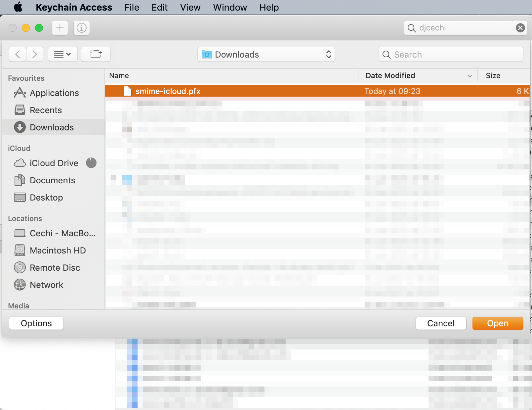
Task: Click the Today at 09:23 date cell
Action: tap(392, 91)
